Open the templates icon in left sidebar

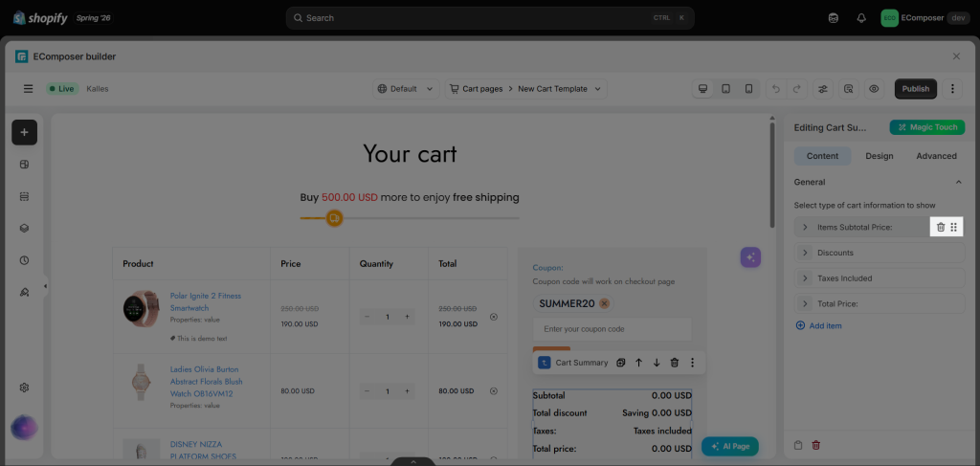pos(24,196)
